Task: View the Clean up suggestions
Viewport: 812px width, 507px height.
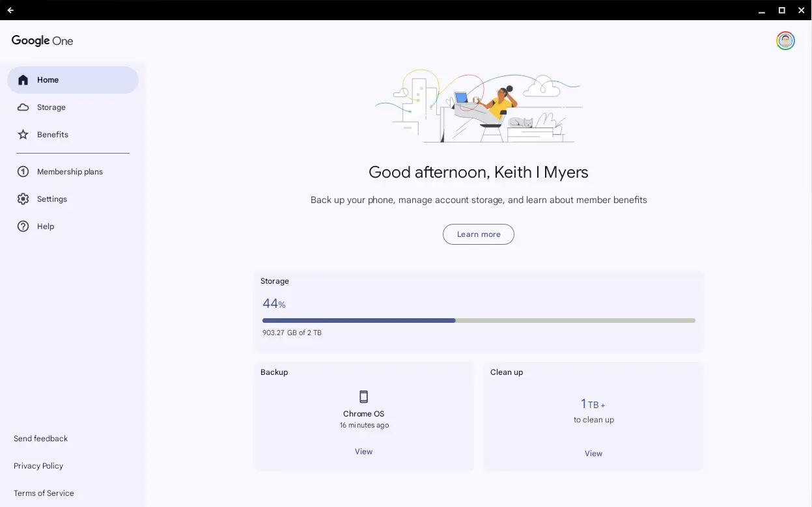Action: (593, 454)
